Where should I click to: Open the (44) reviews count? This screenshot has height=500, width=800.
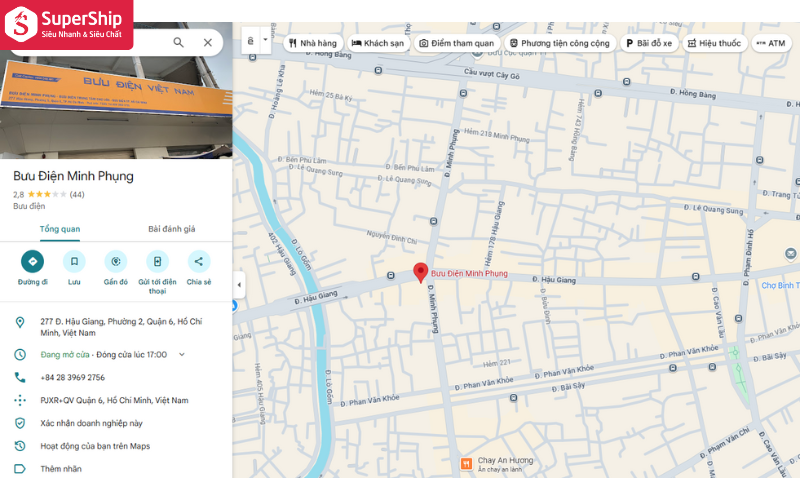77,194
